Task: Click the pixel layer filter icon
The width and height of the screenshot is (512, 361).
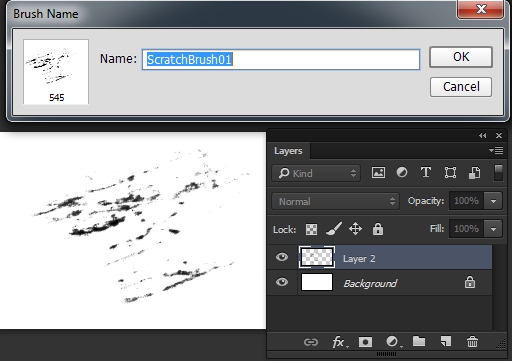Action: (378, 173)
